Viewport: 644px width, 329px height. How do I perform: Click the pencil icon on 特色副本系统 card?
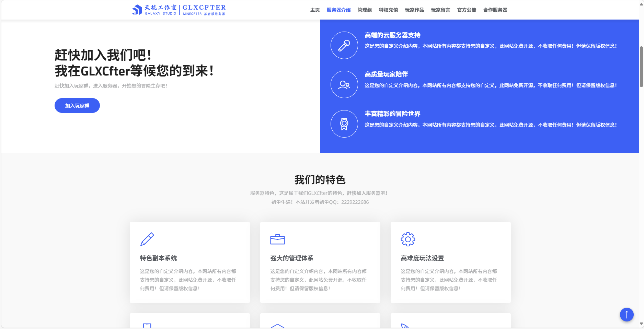pyautogui.click(x=147, y=239)
